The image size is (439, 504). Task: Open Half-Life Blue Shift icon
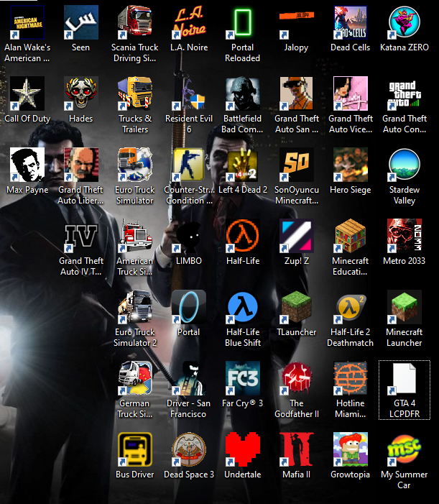(242, 307)
